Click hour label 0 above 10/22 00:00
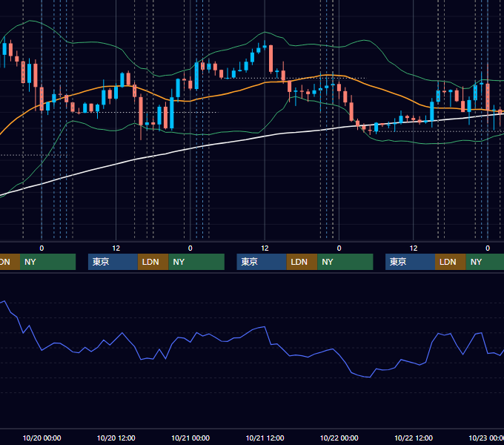 (x=339, y=248)
